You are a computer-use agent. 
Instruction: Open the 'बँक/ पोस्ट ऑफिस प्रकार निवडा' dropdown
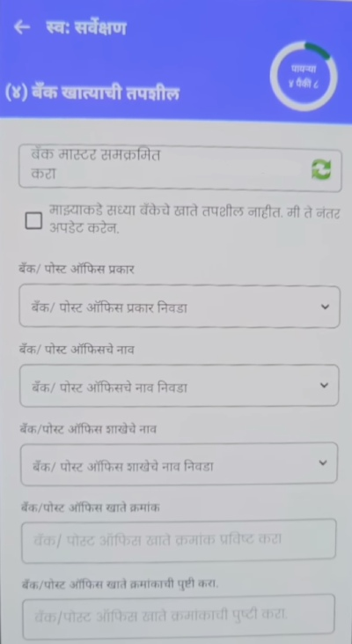180,307
